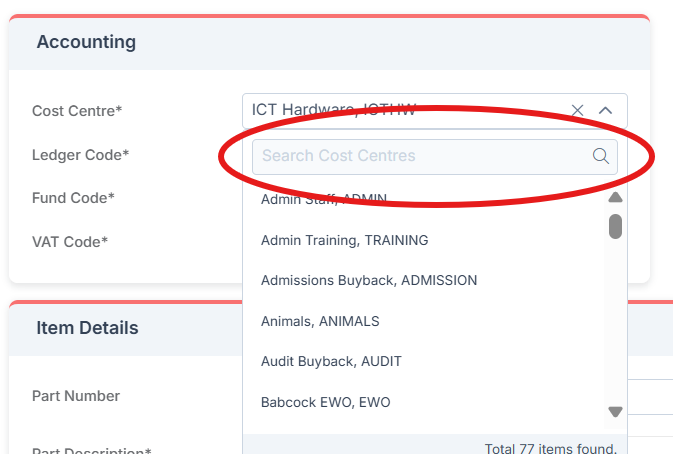Click the magnifier icon in search box
This screenshot has width=673, height=454.
[601, 156]
